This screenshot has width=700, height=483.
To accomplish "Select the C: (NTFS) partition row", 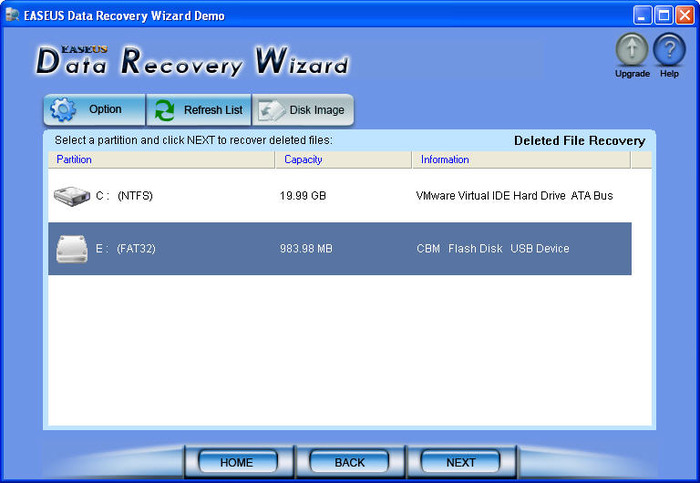I will [340, 196].
